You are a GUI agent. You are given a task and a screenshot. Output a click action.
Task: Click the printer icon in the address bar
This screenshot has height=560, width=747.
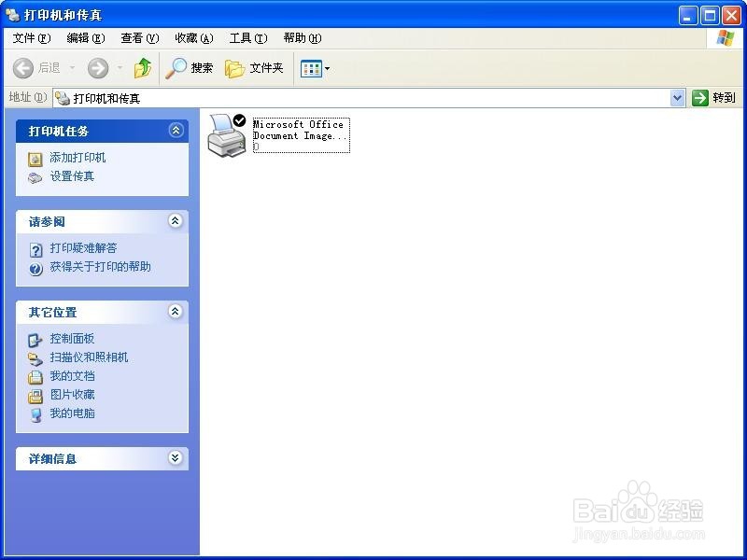pos(63,98)
